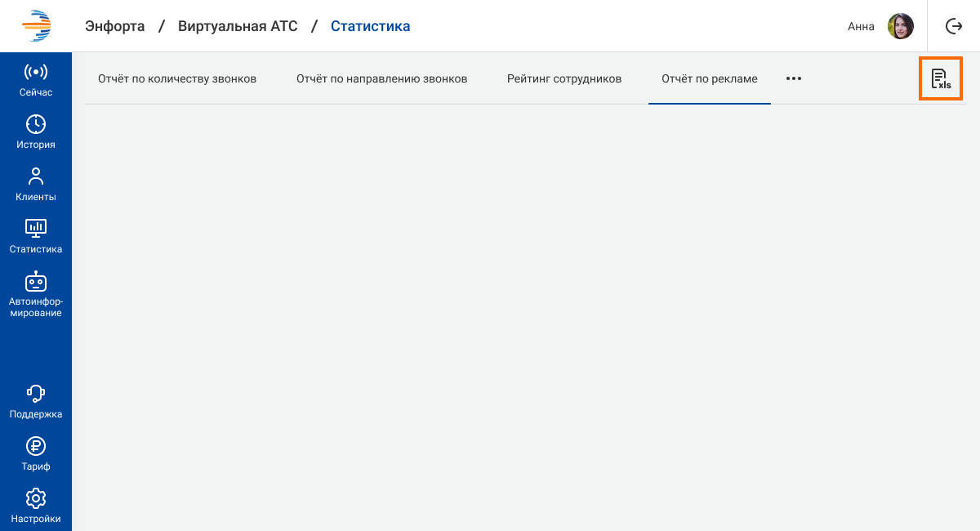This screenshot has height=531, width=980.
Task: Show more report tabs via three dots
Action: tap(794, 78)
